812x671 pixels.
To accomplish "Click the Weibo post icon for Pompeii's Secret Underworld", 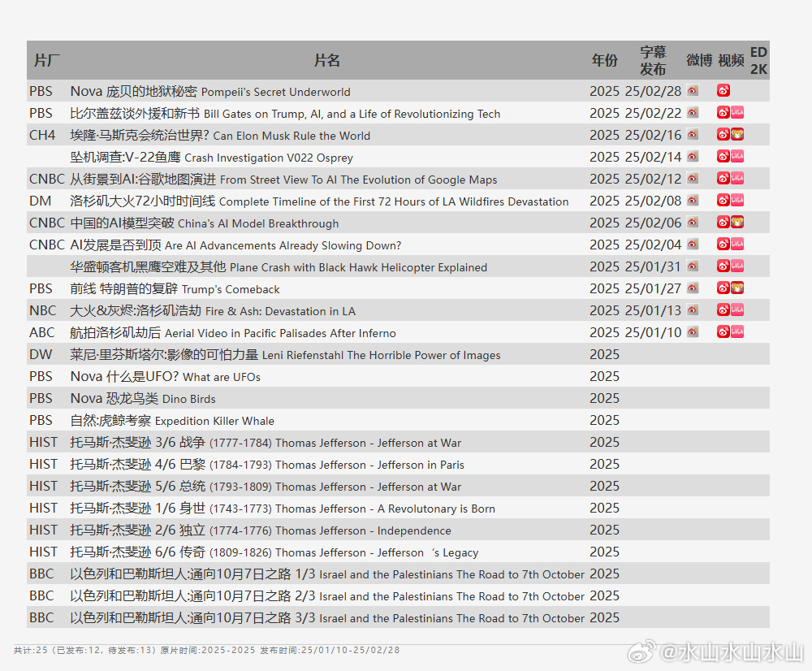I will tap(693, 91).
